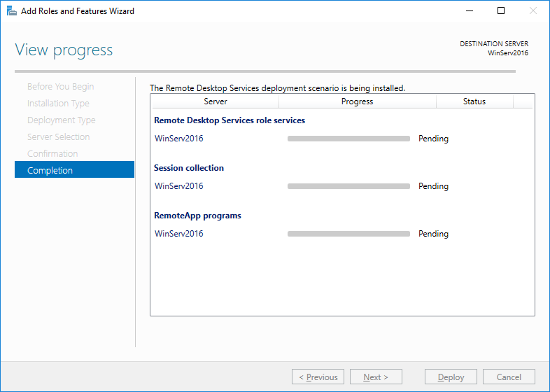Image resolution: width=550 pixels, height=392 pixels.
Task: Go back with the Previous button
Action: point(318,377)
